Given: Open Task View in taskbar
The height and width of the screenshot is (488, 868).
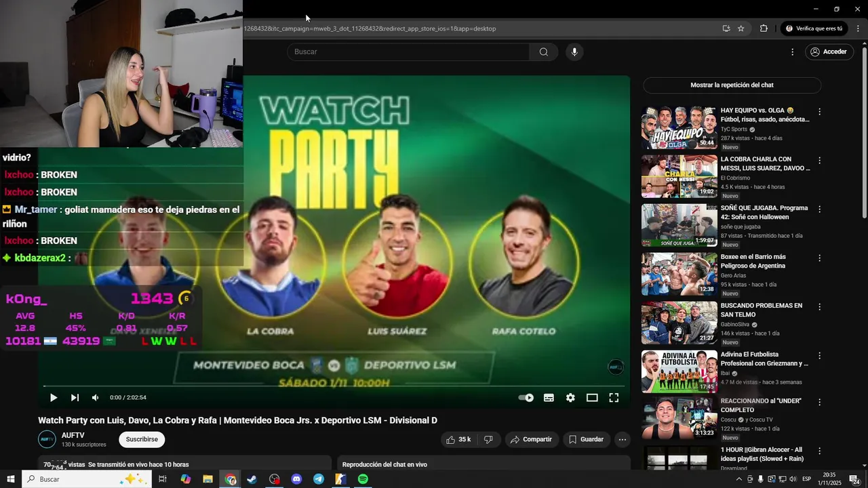Looking at the screenshot, I should pyautogui.click(x=163, y=479).
